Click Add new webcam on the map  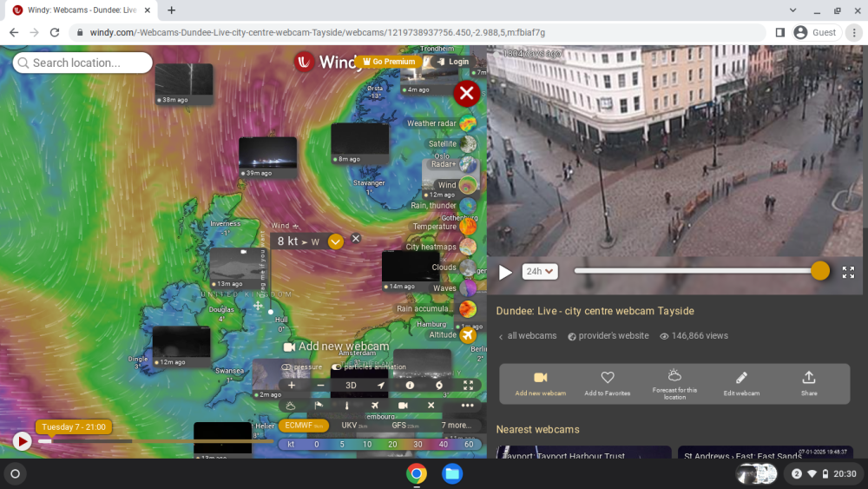tap(336, 347)
